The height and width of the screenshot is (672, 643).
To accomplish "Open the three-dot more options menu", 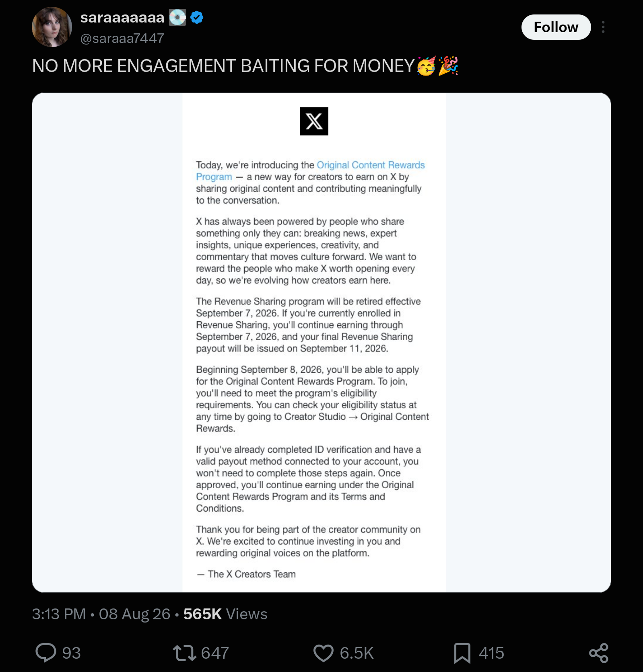I will pyautogui.click(x=603, y=27).
